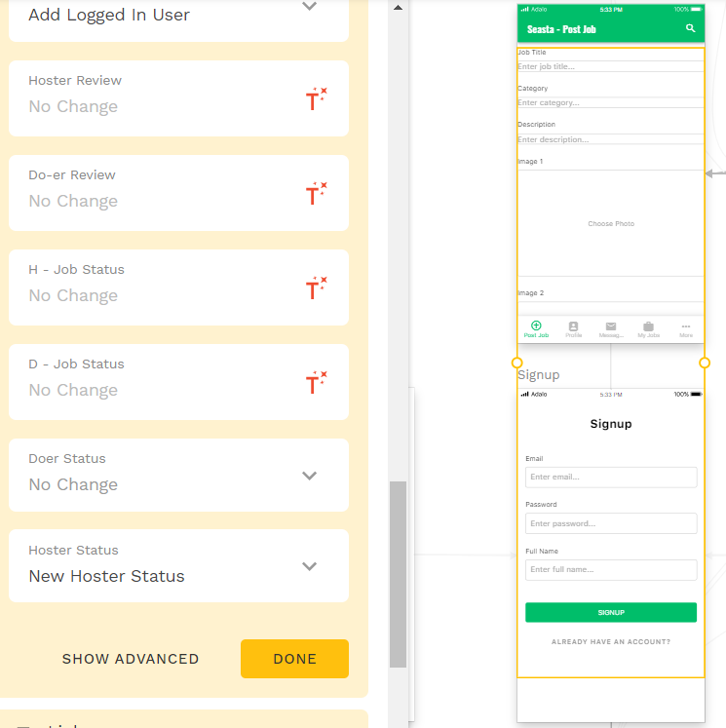Click the search icon in Seasta header

(690, 28)
